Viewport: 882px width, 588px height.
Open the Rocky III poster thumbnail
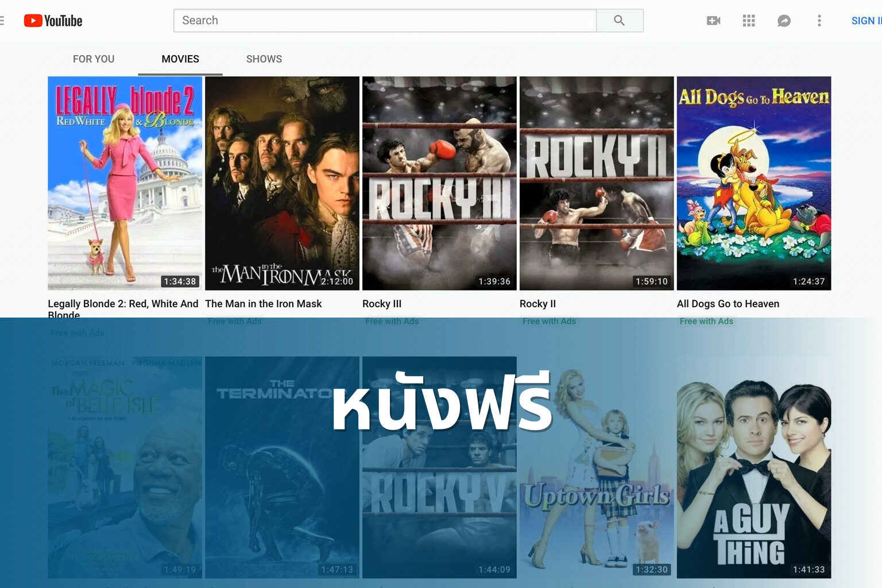pos(439,183)
